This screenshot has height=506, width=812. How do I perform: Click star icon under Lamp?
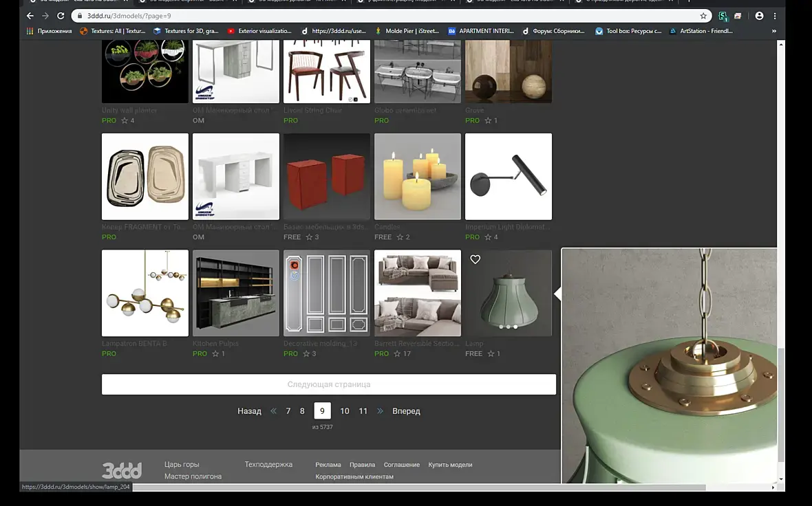pyautogui.click(x=491, y=354)
